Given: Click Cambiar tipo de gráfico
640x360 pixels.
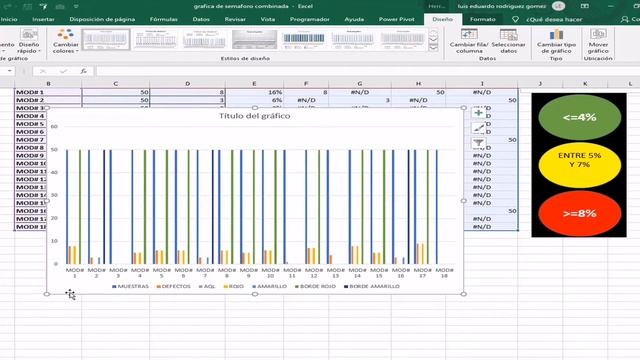Looking at the screenshot, I should click(x=556, y=41).
